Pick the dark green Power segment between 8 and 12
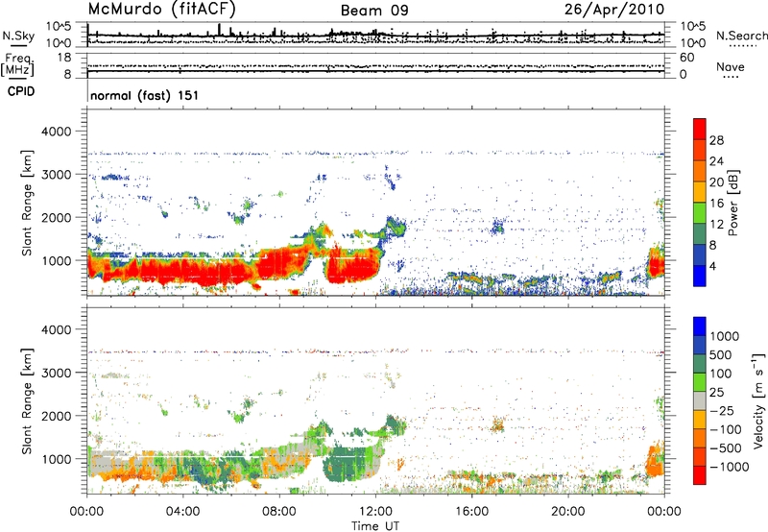 [x=700, y=233]
